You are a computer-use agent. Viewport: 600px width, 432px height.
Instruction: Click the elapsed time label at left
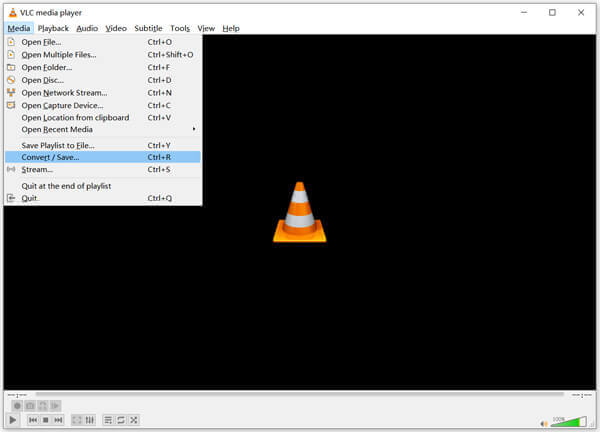pos(17,395)
